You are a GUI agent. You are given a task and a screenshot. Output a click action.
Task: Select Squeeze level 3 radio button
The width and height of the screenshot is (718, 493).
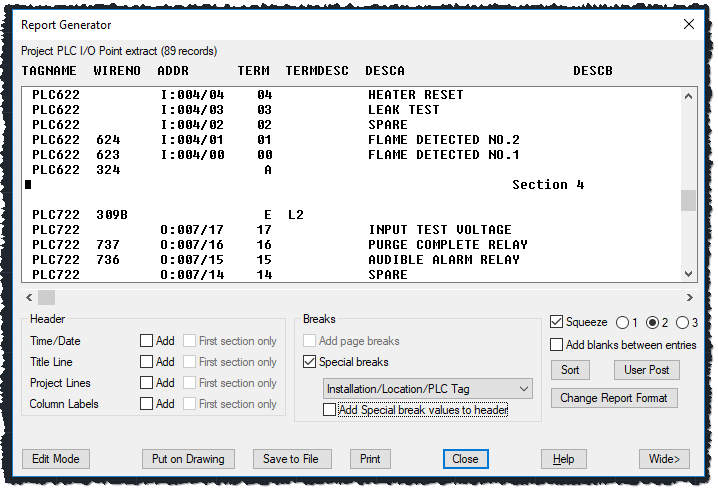[682, 323]
